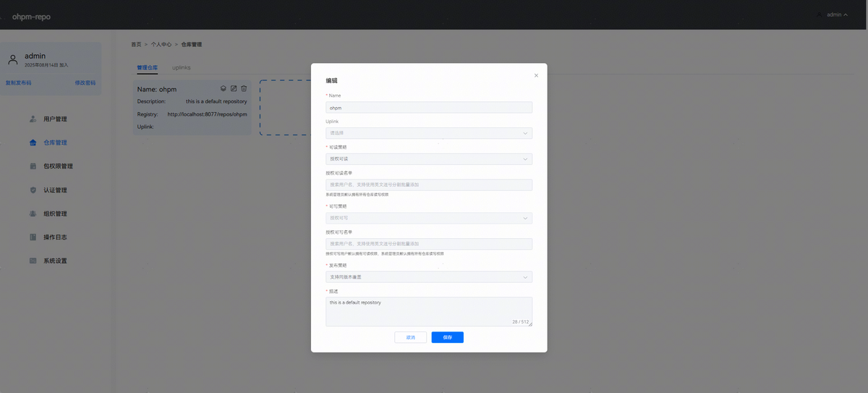Switch to the uplinks tab
868x393 pixels.
182,67
